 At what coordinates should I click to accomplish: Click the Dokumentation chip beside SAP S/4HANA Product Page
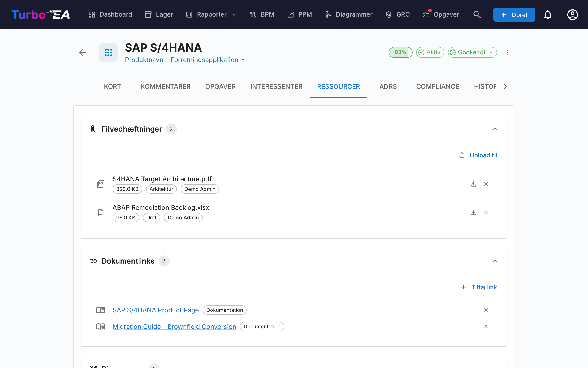[224, 310]
